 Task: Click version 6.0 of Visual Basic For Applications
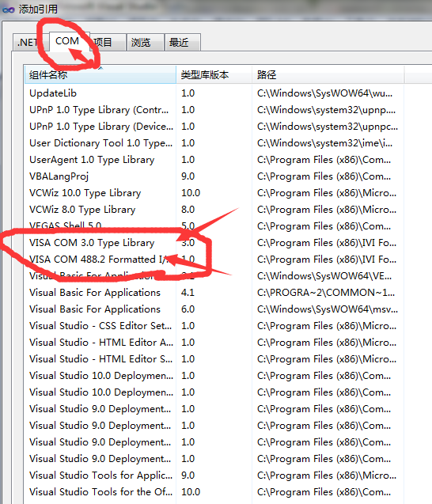tap(188, 309)
